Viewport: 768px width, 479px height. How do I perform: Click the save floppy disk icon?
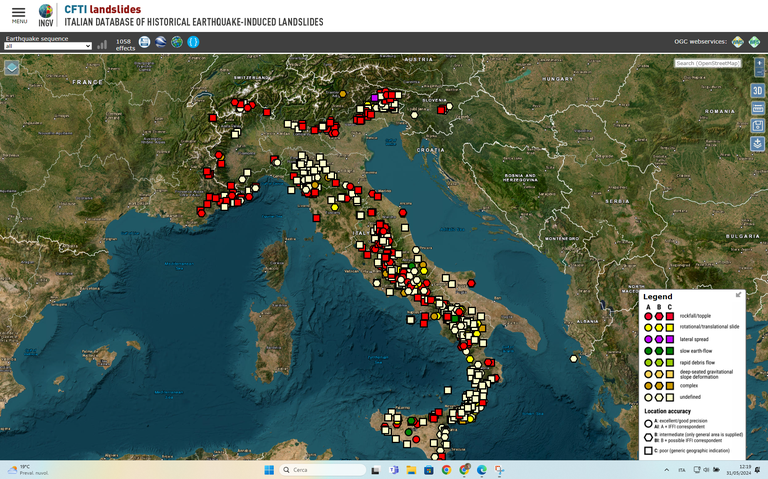(x=757, y=126)
